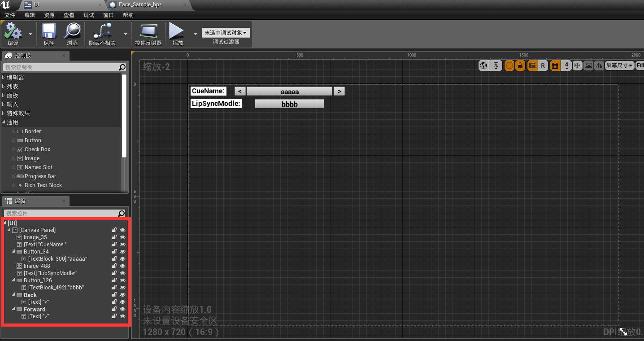Open the 编辑 (Edit) menu
644x341 pixels.
pyautogui.click(x=30, y=15)
